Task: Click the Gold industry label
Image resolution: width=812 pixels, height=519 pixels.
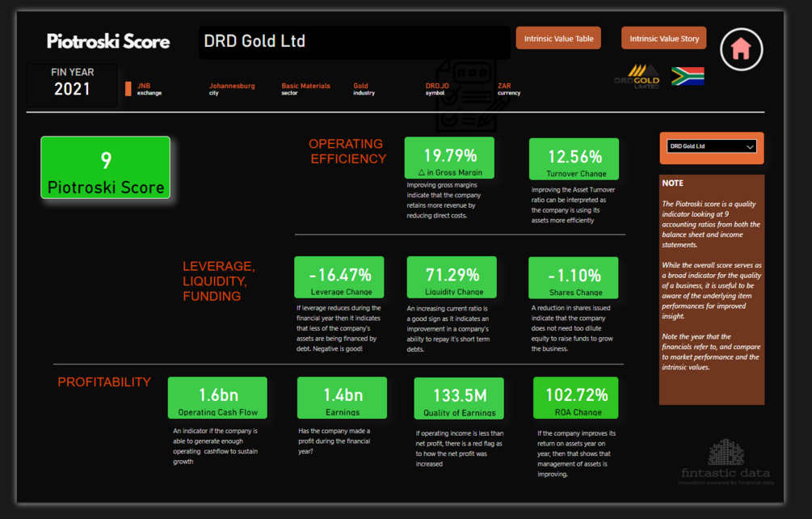Action: [364, 89]
